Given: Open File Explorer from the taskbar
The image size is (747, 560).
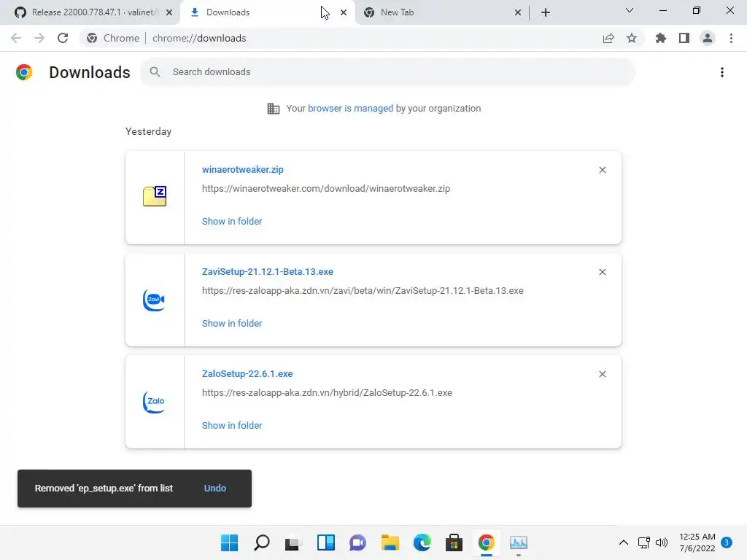Looking at the screenshot, I should coord(390,542).
